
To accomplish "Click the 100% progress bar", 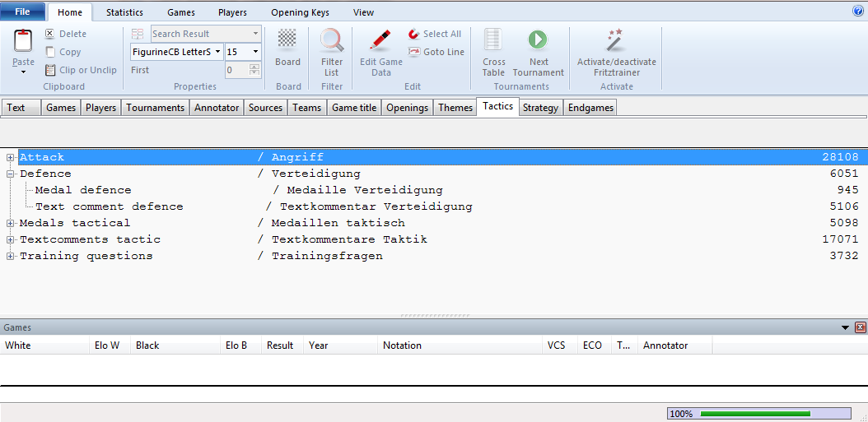I will click(x=758, y=414).
